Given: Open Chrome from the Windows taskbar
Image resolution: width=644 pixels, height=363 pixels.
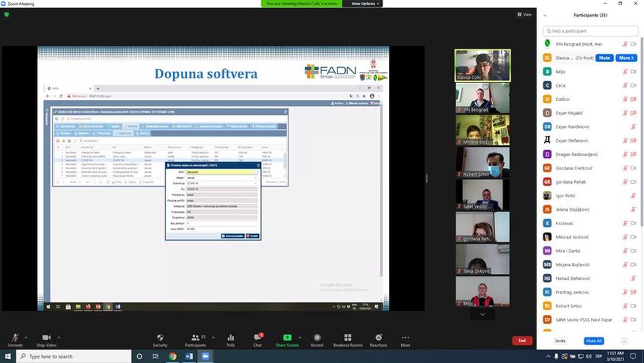Looking at the screenshot, I should coord(173,357).
